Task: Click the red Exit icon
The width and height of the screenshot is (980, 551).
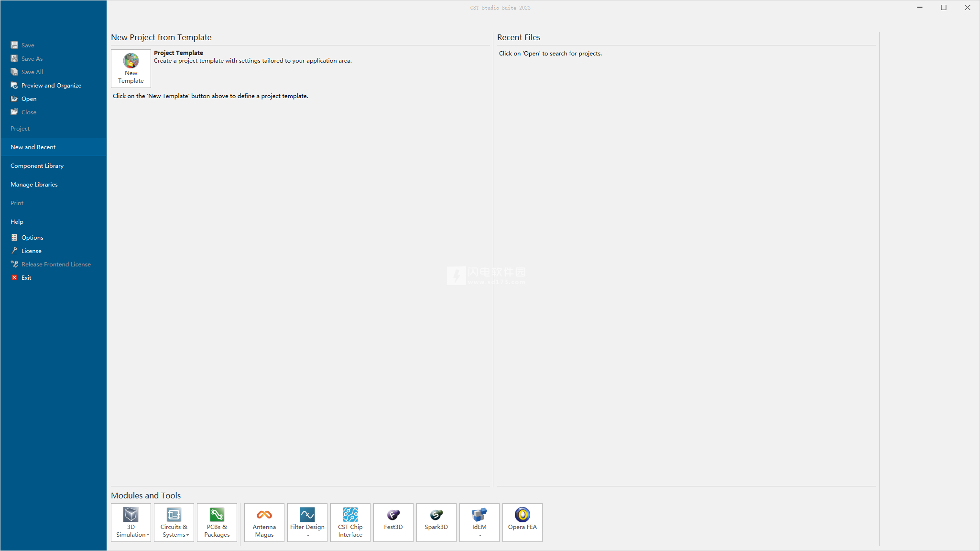Action: 14,277
